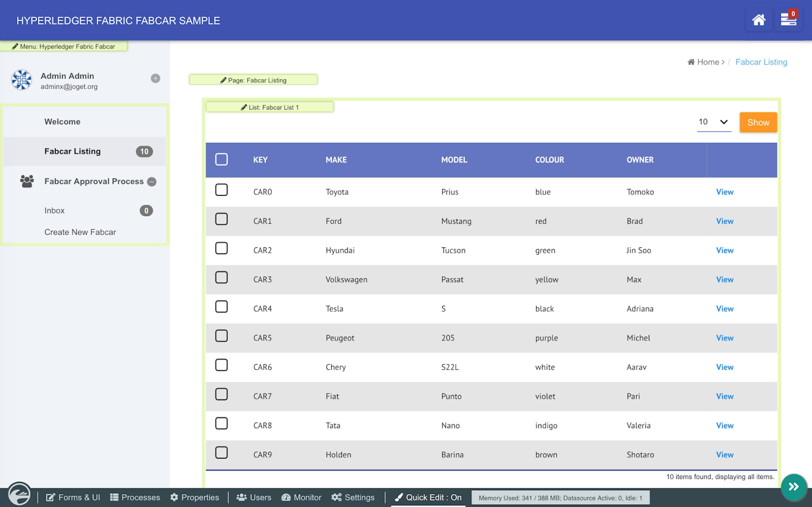Open the Welcome menu item
Image resolution: width=812 pixels, height=507 pixels.
[x=62, y=122]
